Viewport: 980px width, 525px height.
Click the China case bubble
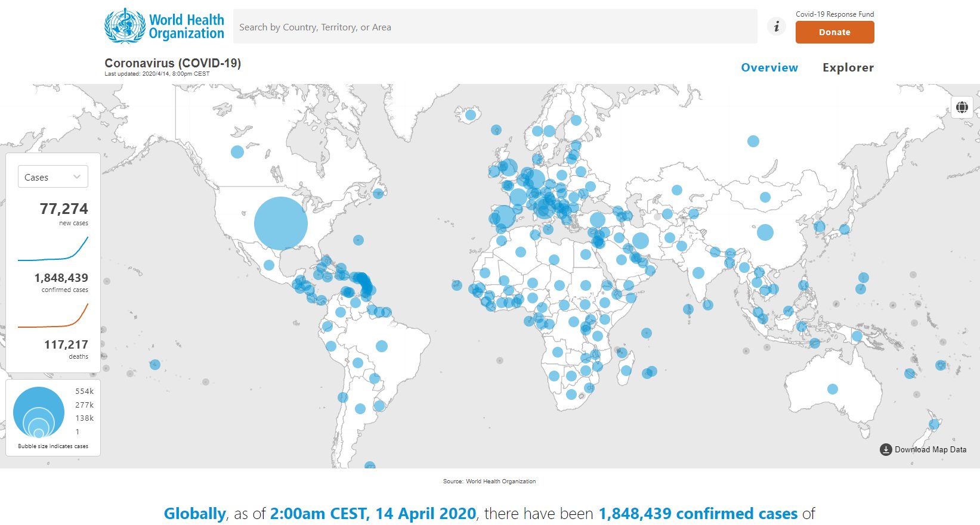tap(765, 232)
